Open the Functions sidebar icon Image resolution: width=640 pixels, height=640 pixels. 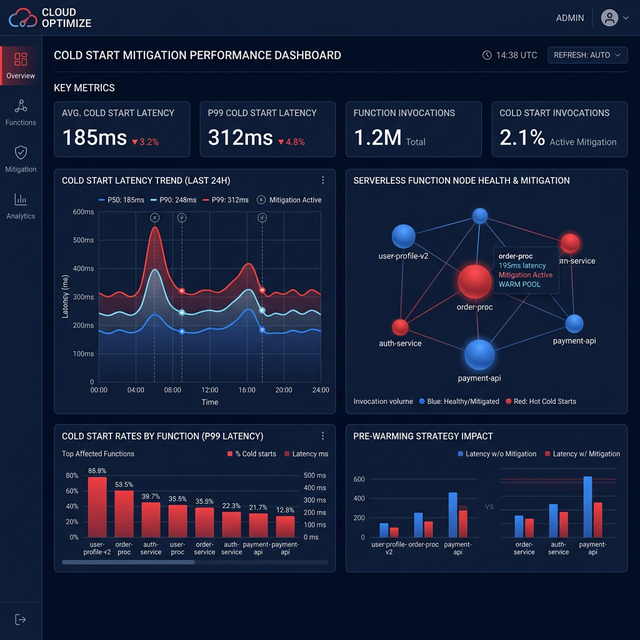pyautogui.click(x=21, y=106)
